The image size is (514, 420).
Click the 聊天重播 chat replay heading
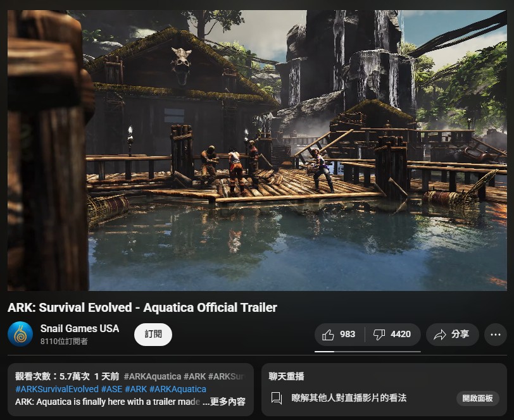[x=287, y=376]
